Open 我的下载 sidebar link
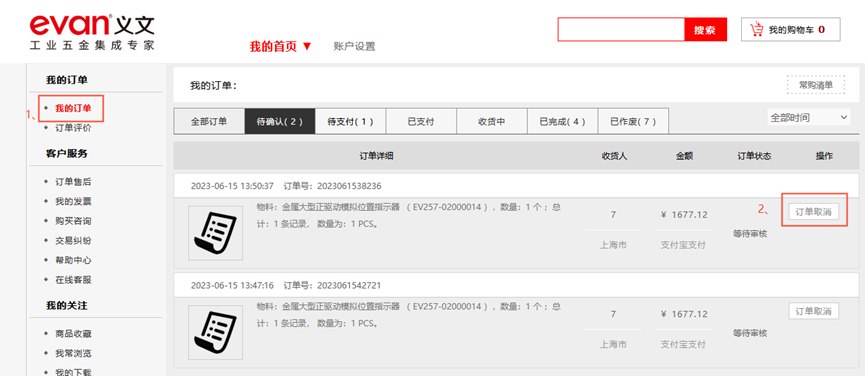This screenshot has width=865, height=376. point(73,372)
